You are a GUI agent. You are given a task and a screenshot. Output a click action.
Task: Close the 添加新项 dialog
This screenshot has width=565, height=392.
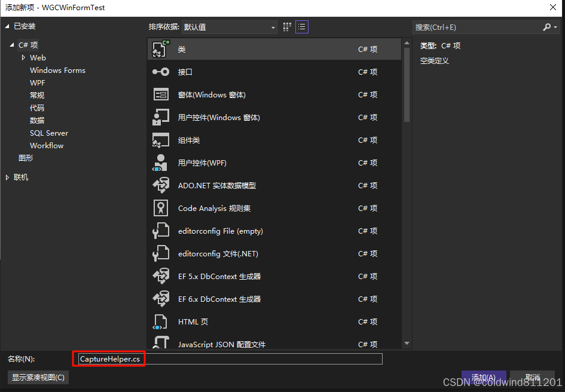tap(553, 7)
